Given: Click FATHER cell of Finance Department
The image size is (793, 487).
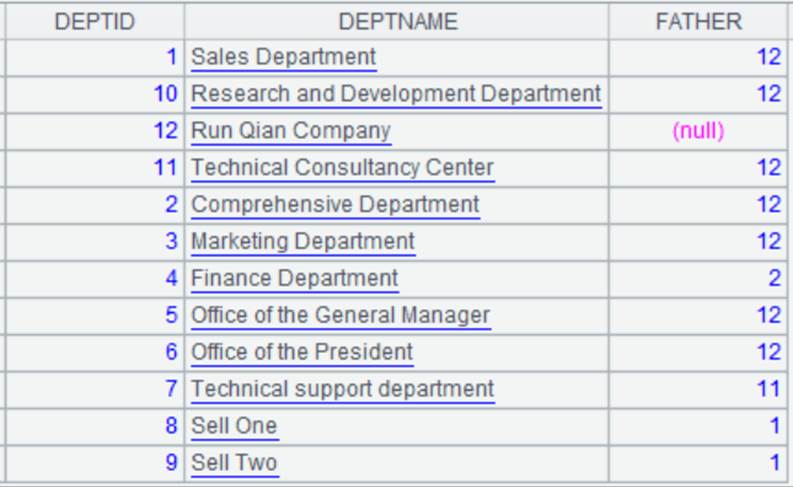Looking at the screenshot, I should 698,279.
